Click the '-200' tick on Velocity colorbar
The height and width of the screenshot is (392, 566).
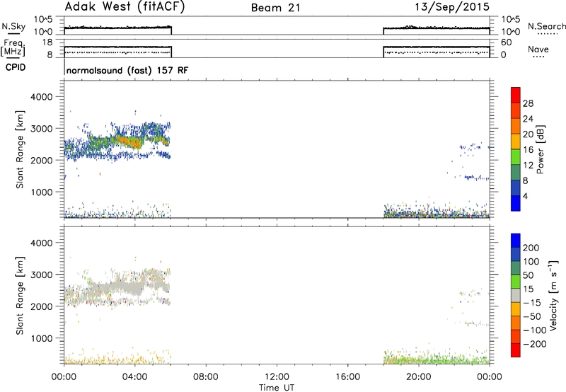(x=535, y=344)
